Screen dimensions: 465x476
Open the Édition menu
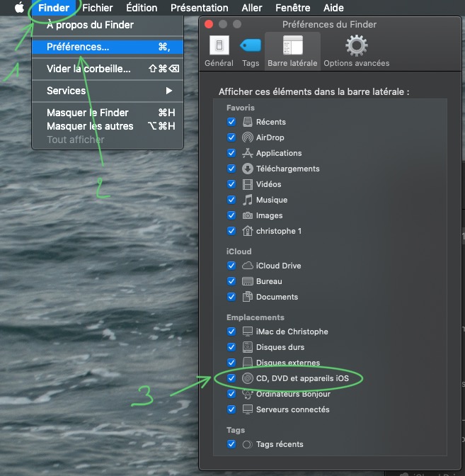point(142,8)
